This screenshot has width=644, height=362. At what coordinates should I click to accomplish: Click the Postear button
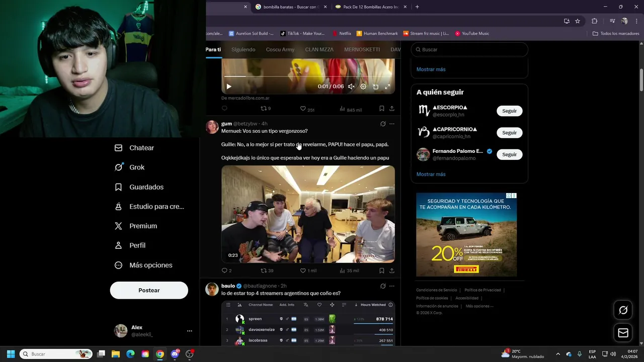click(149, 290)
